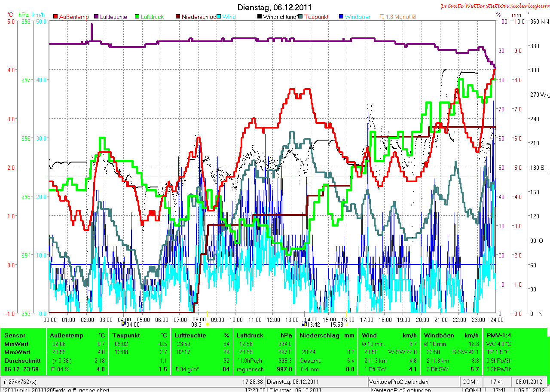The image size is (550, 392).
Task: Toggle the blue Windböen legend square
Action: point(341,17)
